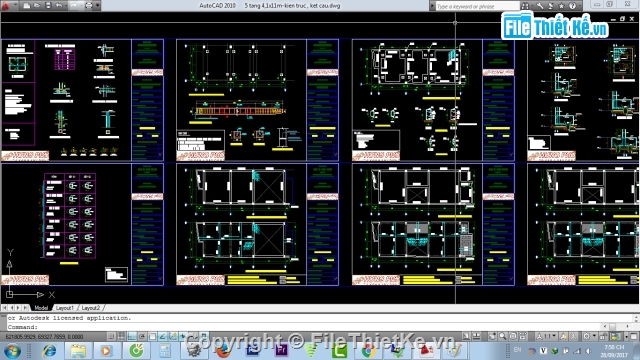Switch to the Layout2 tab
640x360 pixels.
tap(91, 308)
